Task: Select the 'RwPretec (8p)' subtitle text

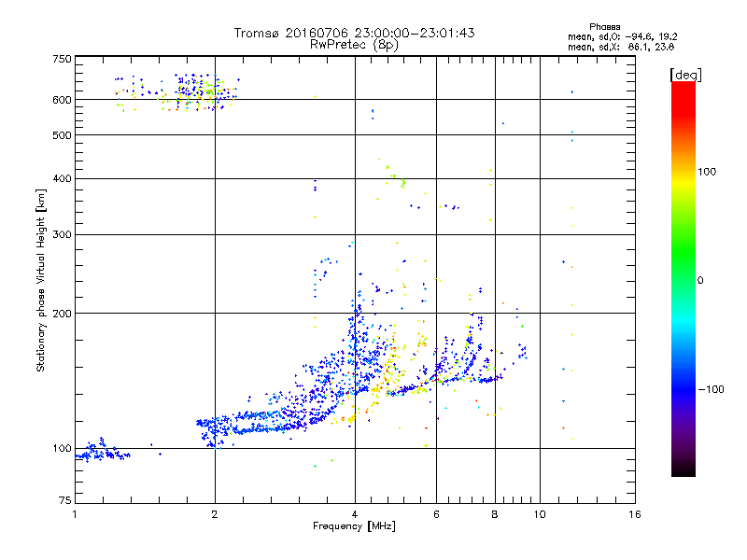Action: pos(354,45)
